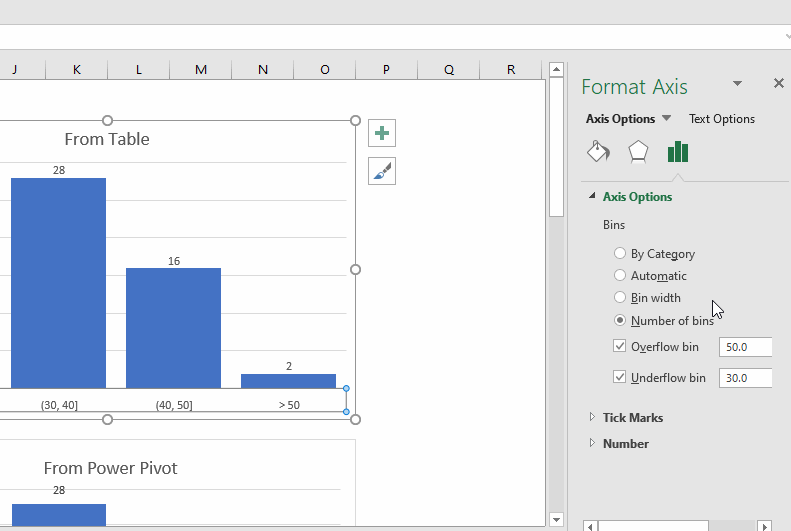Click the worksheet scroll up arrow
The width and height of the screenshot is (791, 531).
point(556,69)
